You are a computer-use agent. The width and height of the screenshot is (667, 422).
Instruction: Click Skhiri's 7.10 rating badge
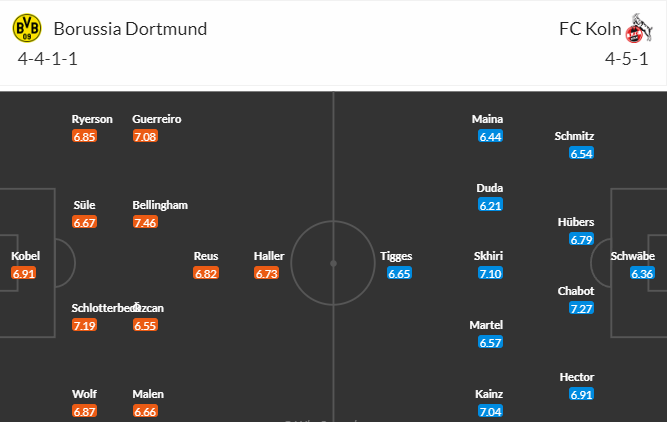tap(490, 273)
